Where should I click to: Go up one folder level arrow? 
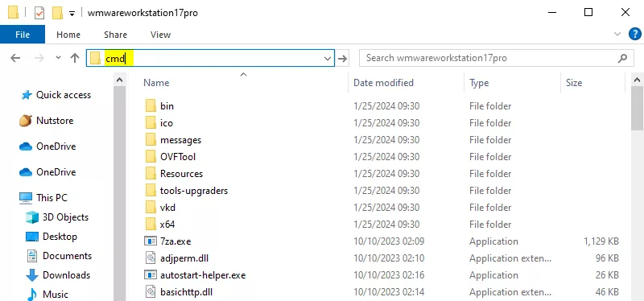tap(74, 58)
